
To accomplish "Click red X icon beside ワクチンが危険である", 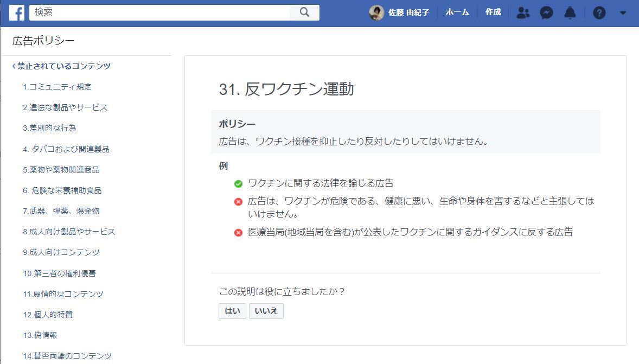I will point(238,201).
